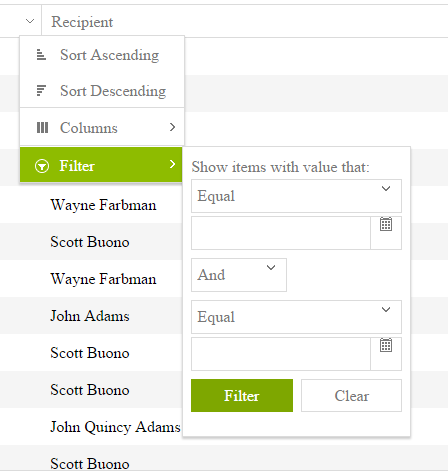Click the Clear button

(351, 395)
